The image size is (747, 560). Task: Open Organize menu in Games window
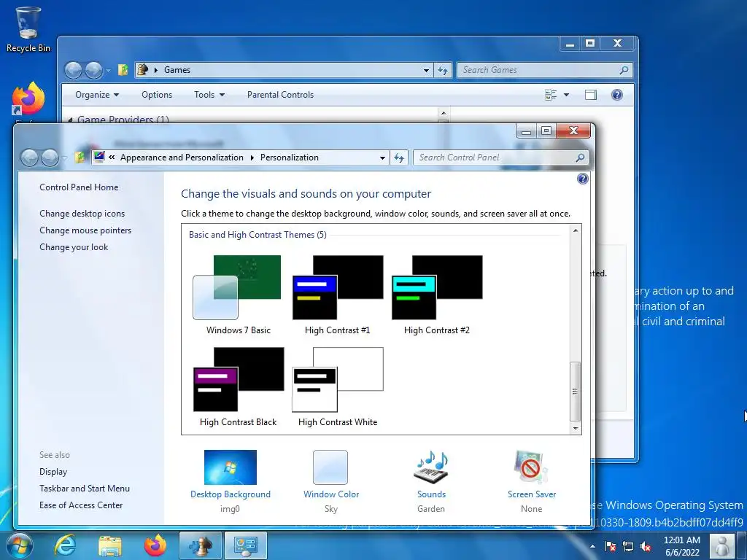[97, 95]
